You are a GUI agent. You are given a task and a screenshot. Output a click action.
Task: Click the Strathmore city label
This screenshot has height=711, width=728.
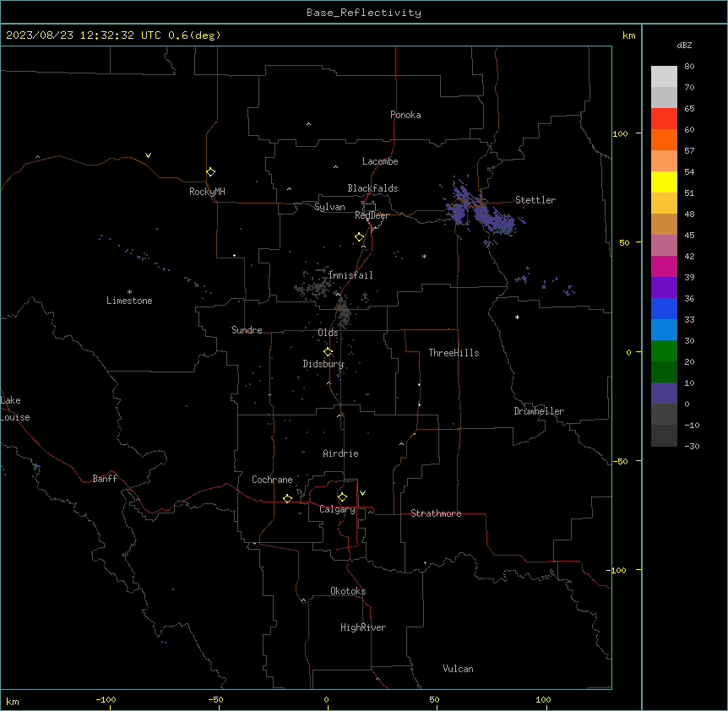pyautogui.click(x=436, y=513)
